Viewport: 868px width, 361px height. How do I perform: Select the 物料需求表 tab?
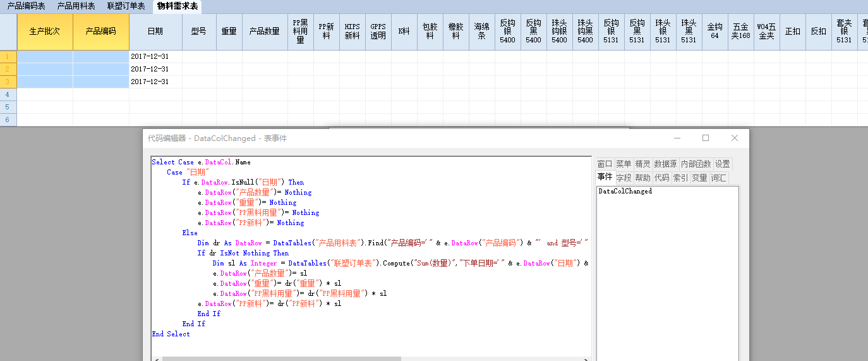point(177,6)
